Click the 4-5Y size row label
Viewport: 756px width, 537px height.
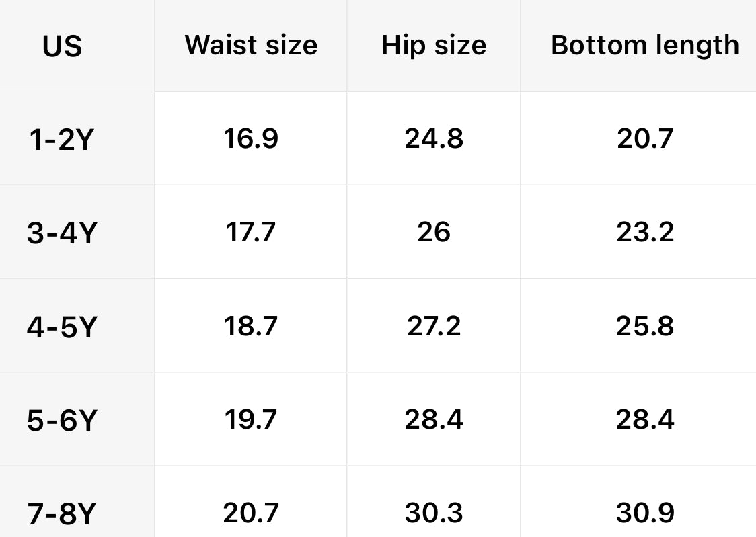(62, 327)
